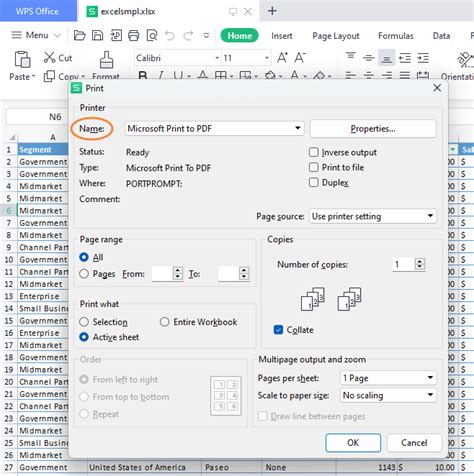Click the increase indent icon

point(423,58)
